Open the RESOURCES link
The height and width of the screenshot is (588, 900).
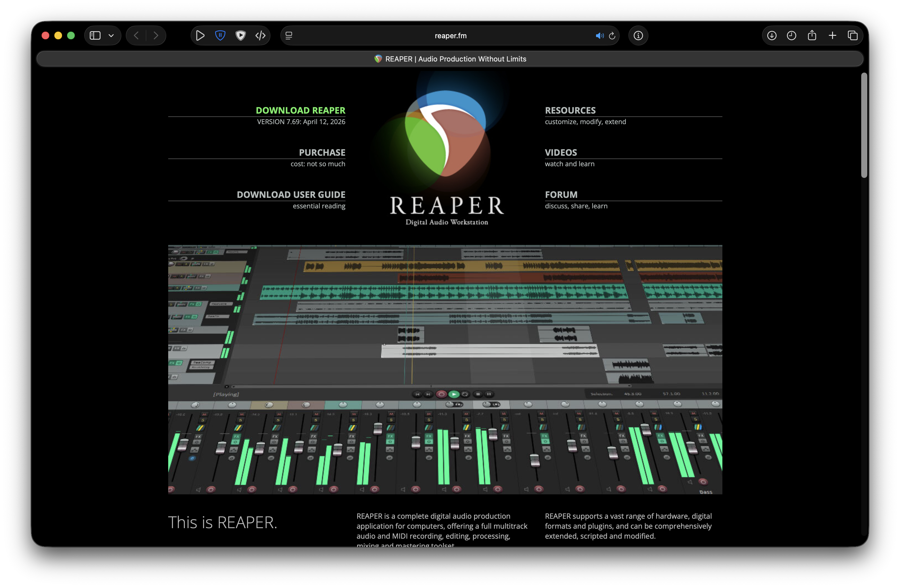570,110
